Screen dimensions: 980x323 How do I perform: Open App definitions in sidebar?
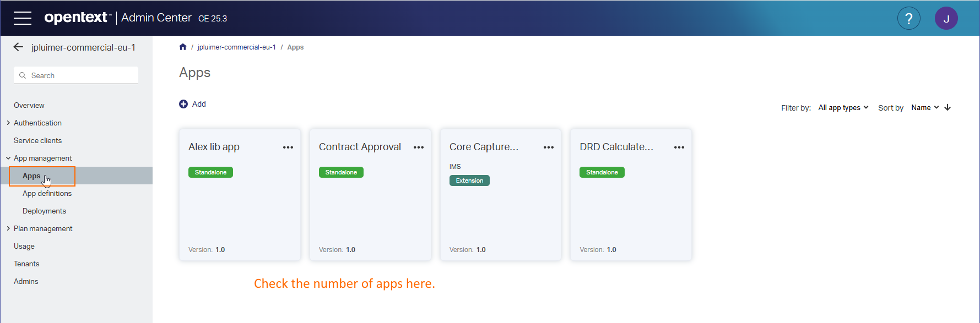[x=47, y=193]
